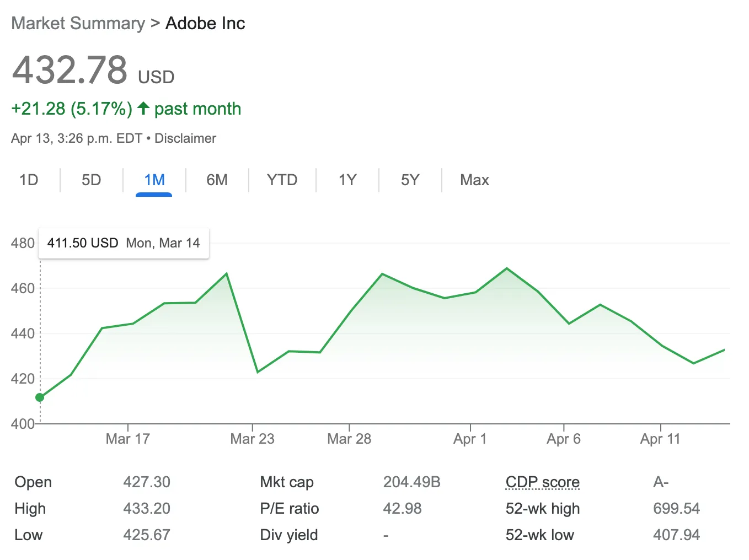Click the Apr 11 axis label

(660, 439)
